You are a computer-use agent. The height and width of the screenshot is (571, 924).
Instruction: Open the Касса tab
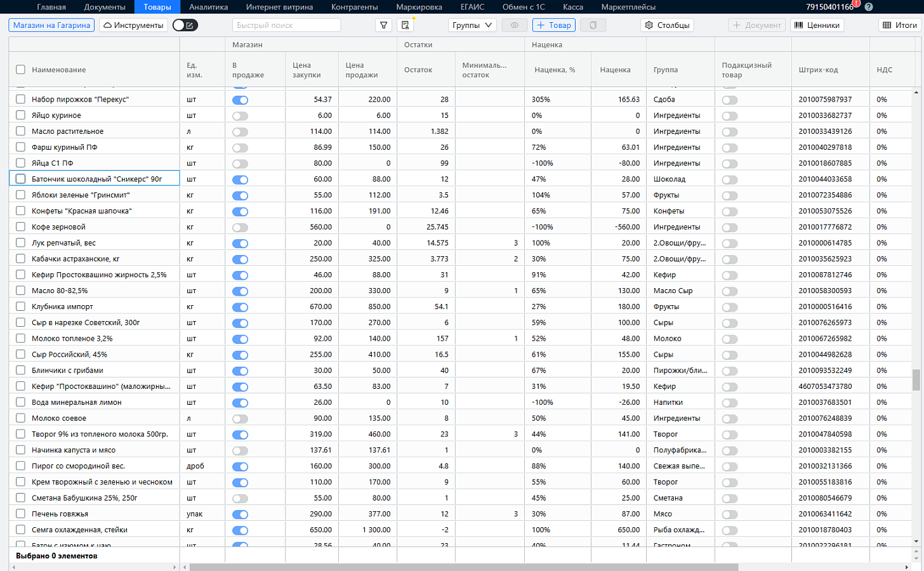point(573,7)
